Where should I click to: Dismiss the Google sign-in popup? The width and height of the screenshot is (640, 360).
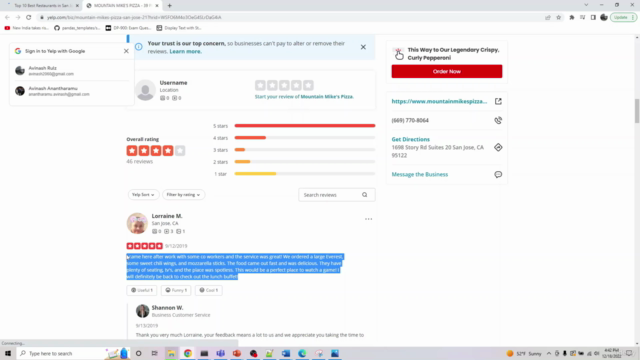126,51
